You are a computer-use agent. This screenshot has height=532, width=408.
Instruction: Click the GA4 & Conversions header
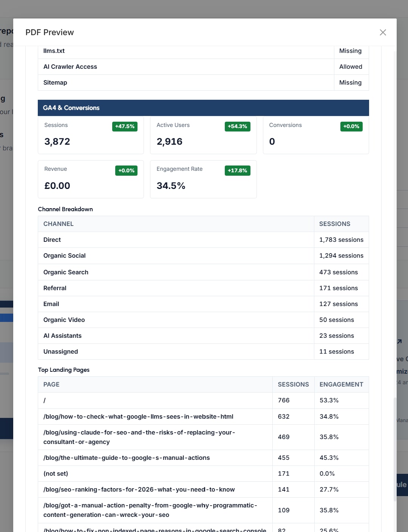coord(203,108)
